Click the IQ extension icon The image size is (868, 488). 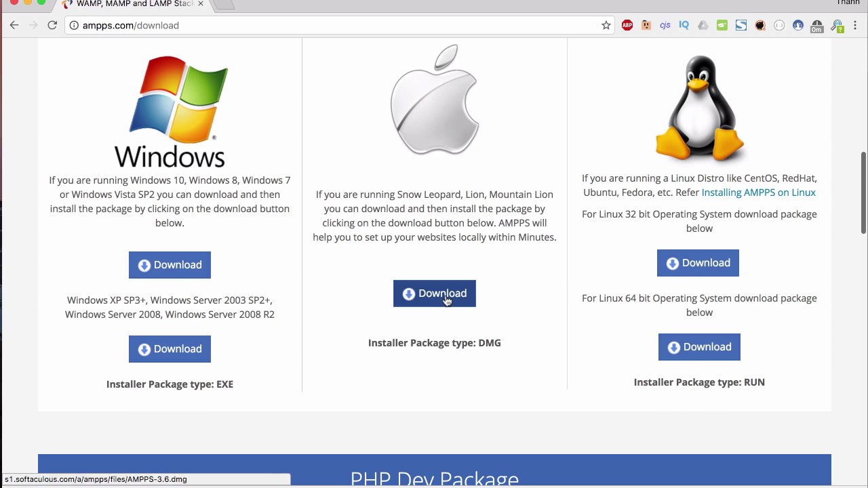click(684, 25)
